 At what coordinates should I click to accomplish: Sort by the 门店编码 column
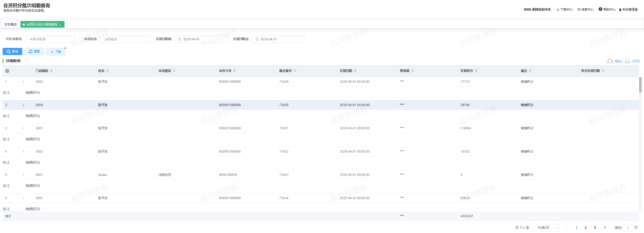(x=51, y=71)
